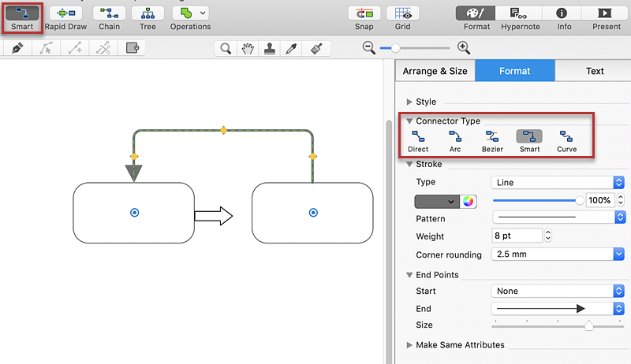Start Present mode
This screenshot has height=364, width=631.
coord(607,14)
